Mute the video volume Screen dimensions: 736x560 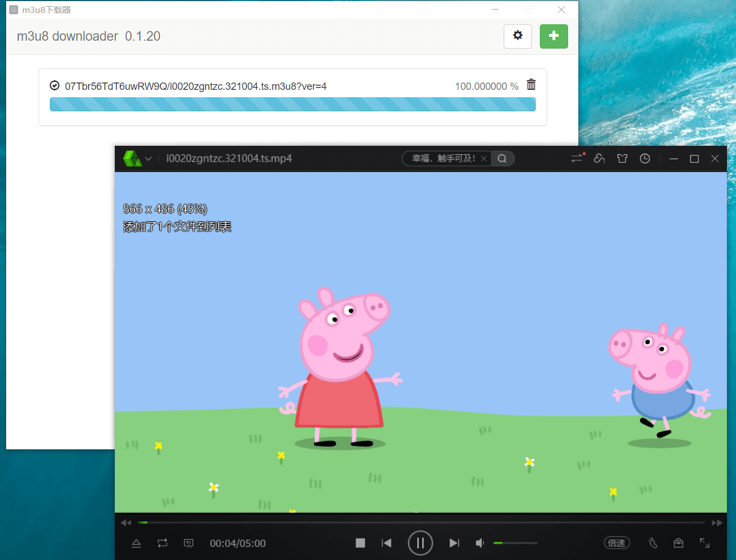pyautogui.click(x=479, y=543)
